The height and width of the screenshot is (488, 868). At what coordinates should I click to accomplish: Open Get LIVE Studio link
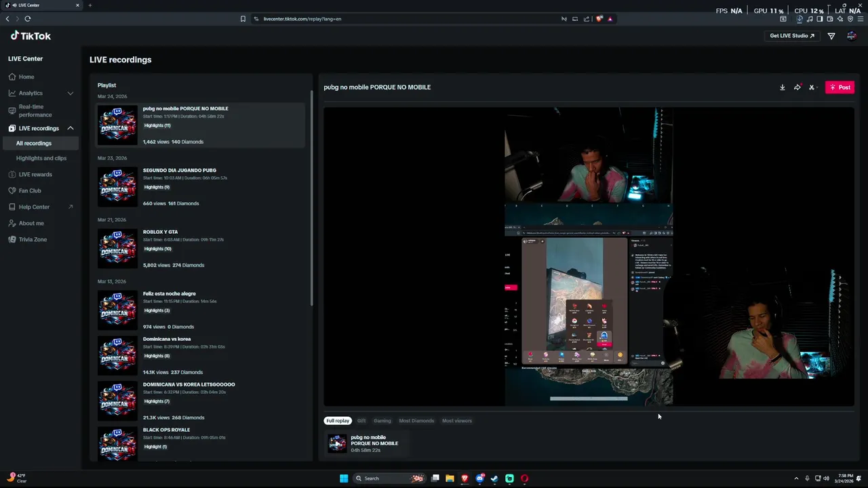point(792,36)
